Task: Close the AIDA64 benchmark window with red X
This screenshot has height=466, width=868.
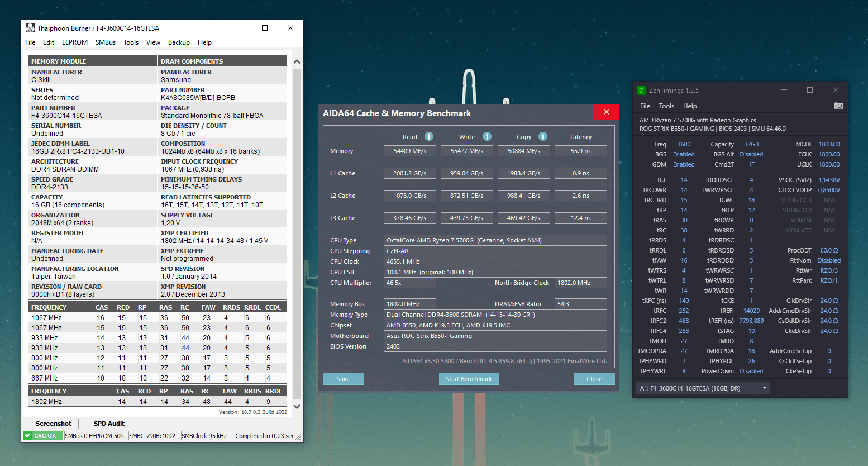Action: [x=607, y=112]
